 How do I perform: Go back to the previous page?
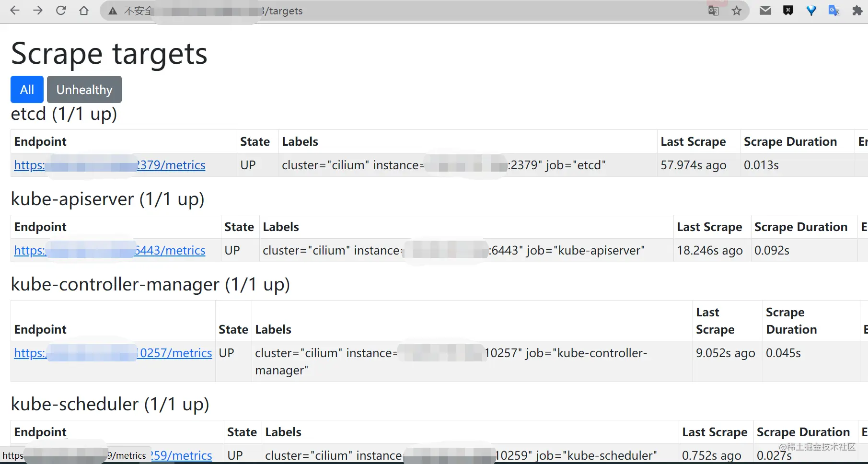(x=15, y=11)
